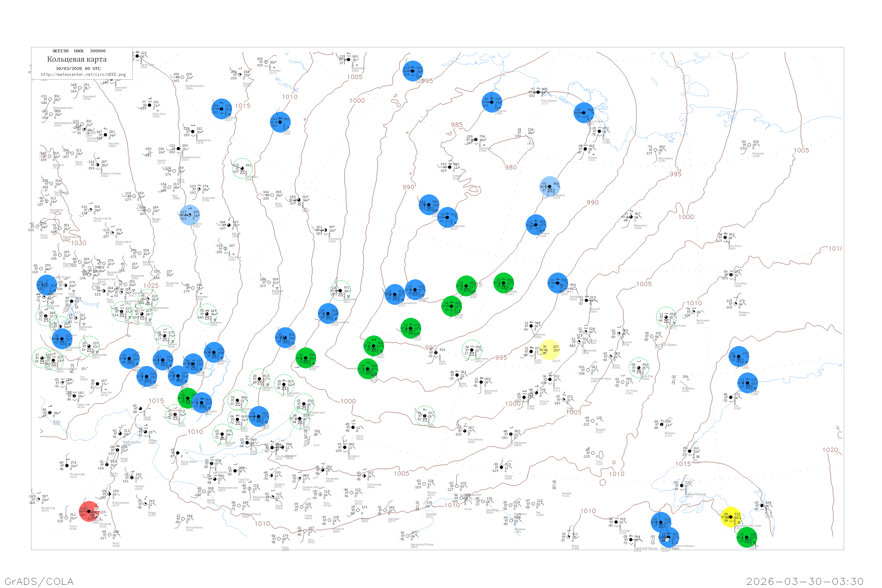The height and width of the screenshot is (588, 882).
Task: Click the light blue Джарджан station circle
Action: pos(550,186)
